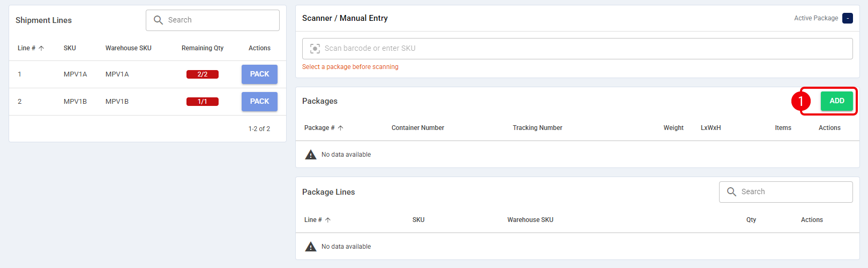Click the Package Lines search magnifier icon
Viewport: 868px width, 268px height.
tap(731, 192)
